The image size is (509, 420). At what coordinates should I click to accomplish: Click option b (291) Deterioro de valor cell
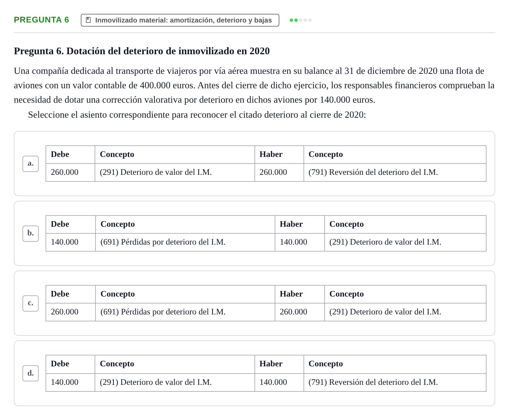405,242
